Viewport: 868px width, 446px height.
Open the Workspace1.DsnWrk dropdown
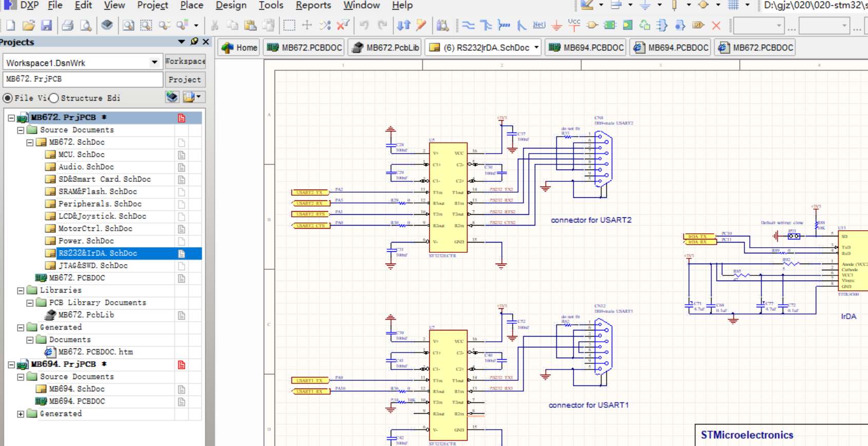pos(154,62)
